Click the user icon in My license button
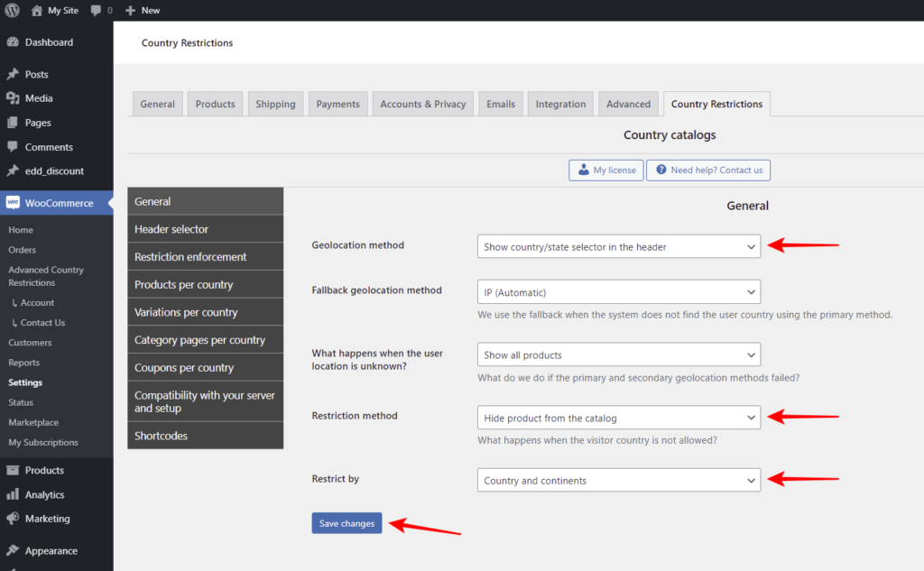Image resolution: width=924 pixels, height=571 pixels. tap(584, 170)
